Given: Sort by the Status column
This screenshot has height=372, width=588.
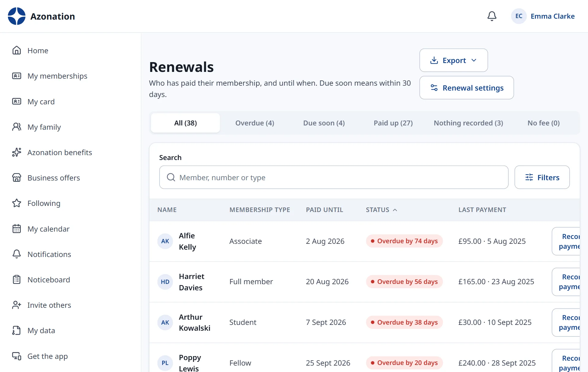Looking at the screenshot, I should (x=381, y=210).
